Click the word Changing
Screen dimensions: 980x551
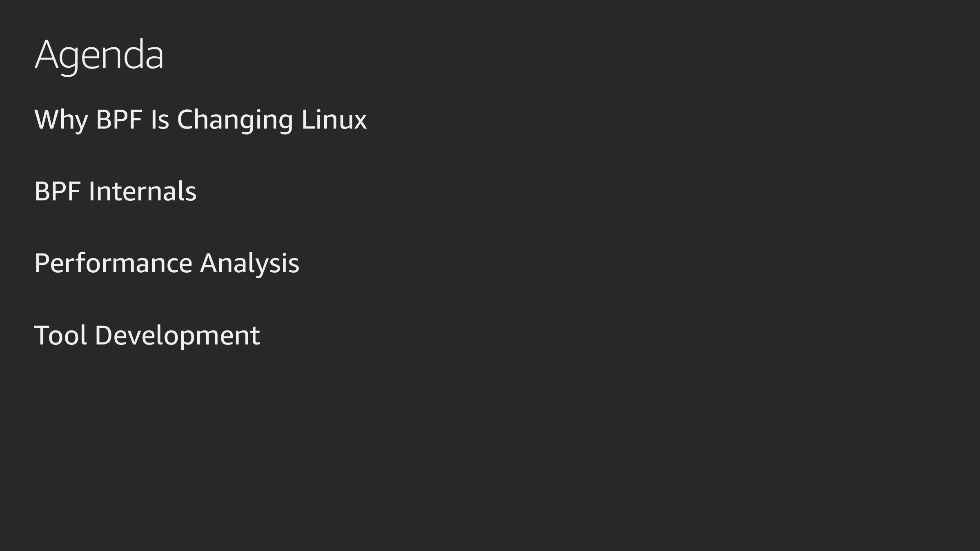coord(235,120)
